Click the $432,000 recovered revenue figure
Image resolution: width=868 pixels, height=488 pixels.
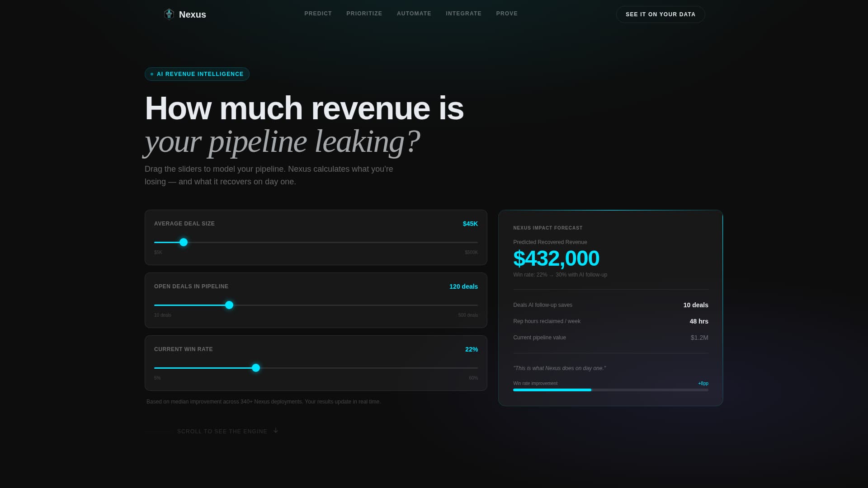pos(556,258)
